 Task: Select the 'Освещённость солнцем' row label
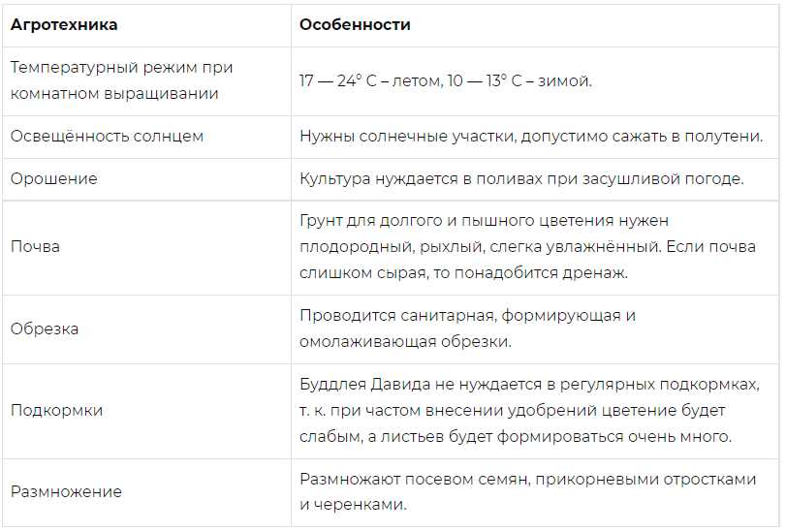pos(107,137)
